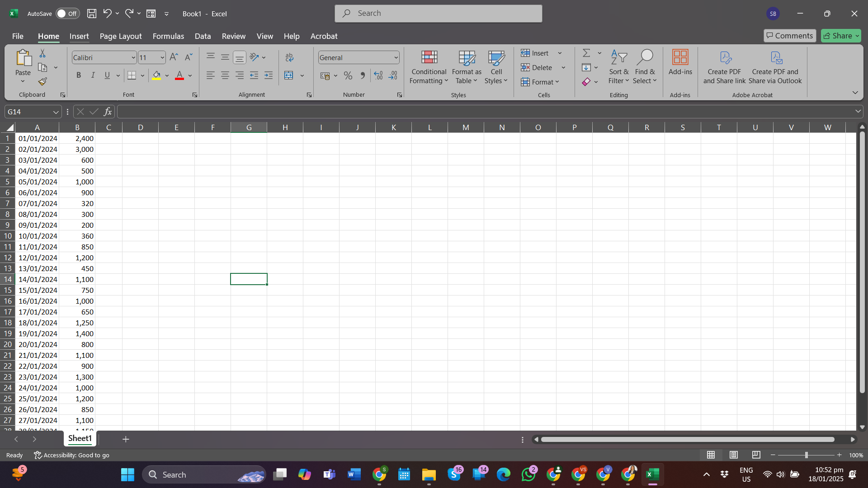
Task: Open Word from the Windows taskbar
Action: [354, 474]
